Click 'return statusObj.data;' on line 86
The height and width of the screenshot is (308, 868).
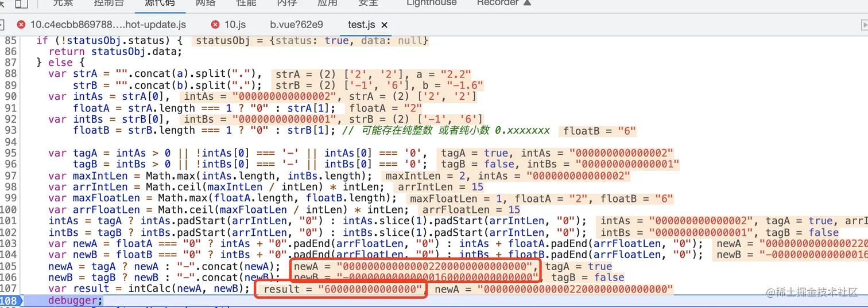coord(115,52)
